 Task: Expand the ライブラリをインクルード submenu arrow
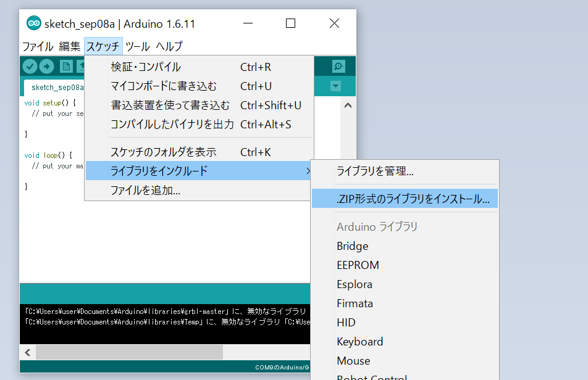pos(308,171)
